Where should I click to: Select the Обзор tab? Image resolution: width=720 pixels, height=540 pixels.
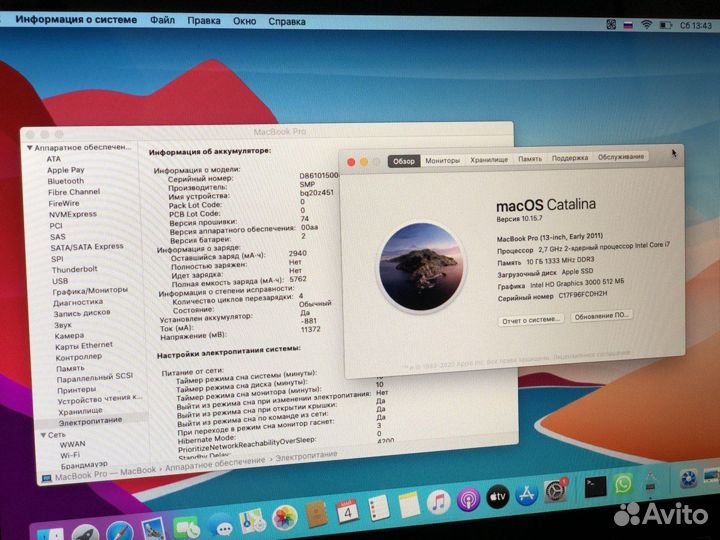404,161
